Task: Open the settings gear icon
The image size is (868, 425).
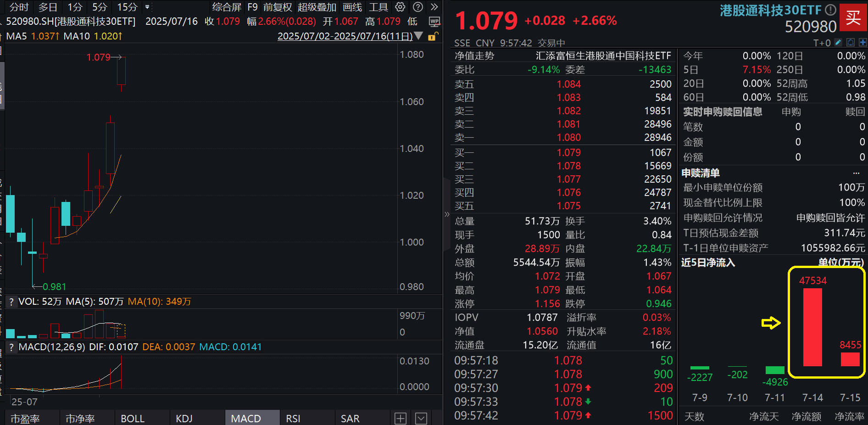Action: pyautogui.click(x=400, y=7)
